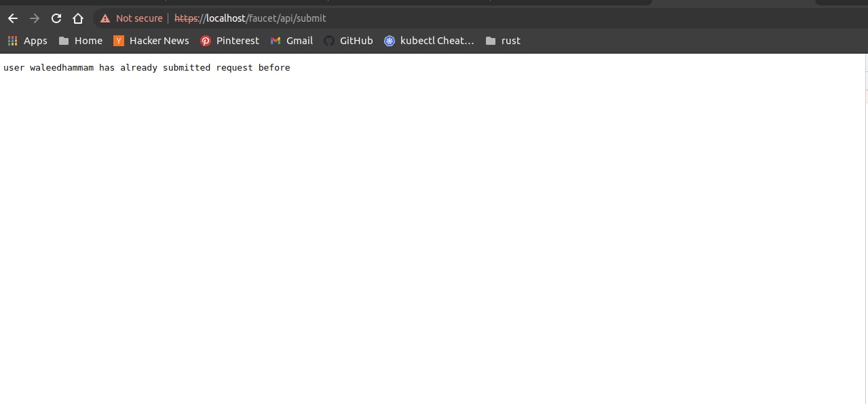Click the Pinterest bookmark icon
Viewport: 868px width, 404px height.
[x=206, y=41]
